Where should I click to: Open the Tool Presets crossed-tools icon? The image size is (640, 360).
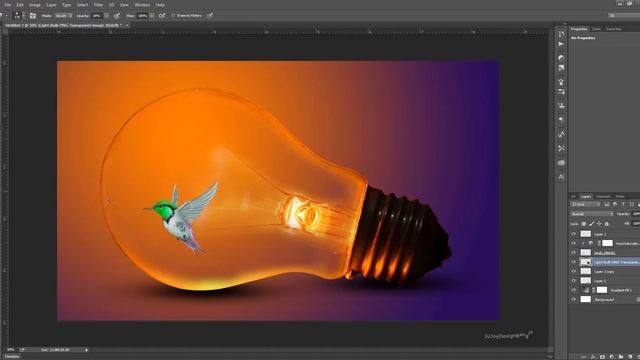[x=561, y=148]
